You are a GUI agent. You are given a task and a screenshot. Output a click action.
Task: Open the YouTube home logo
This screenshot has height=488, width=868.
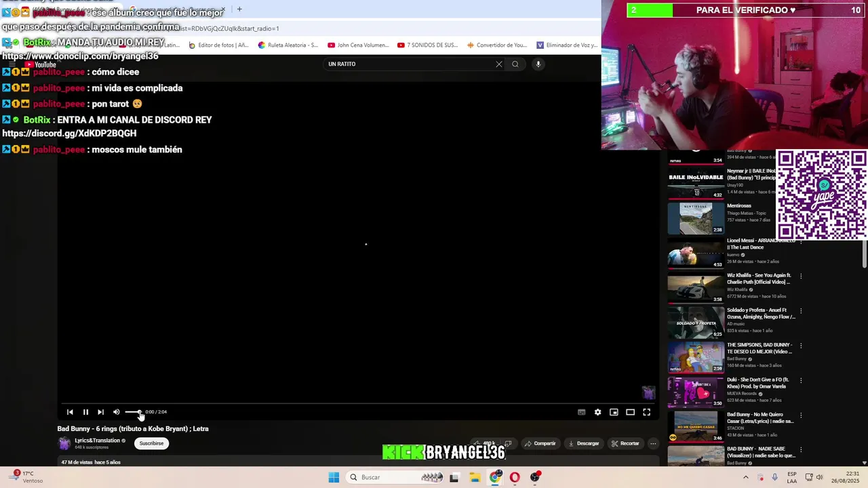point(41,65)
